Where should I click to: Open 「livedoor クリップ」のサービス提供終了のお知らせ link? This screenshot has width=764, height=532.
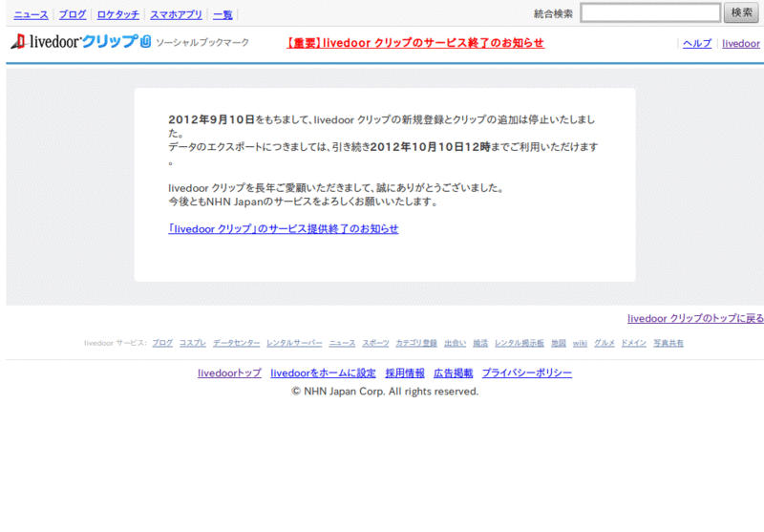283,228
